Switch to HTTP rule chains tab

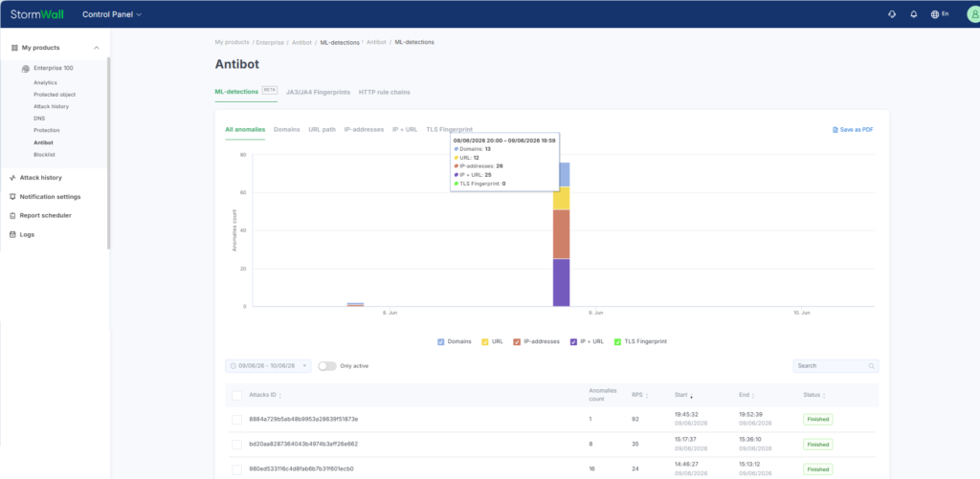[x=385, y=93]
